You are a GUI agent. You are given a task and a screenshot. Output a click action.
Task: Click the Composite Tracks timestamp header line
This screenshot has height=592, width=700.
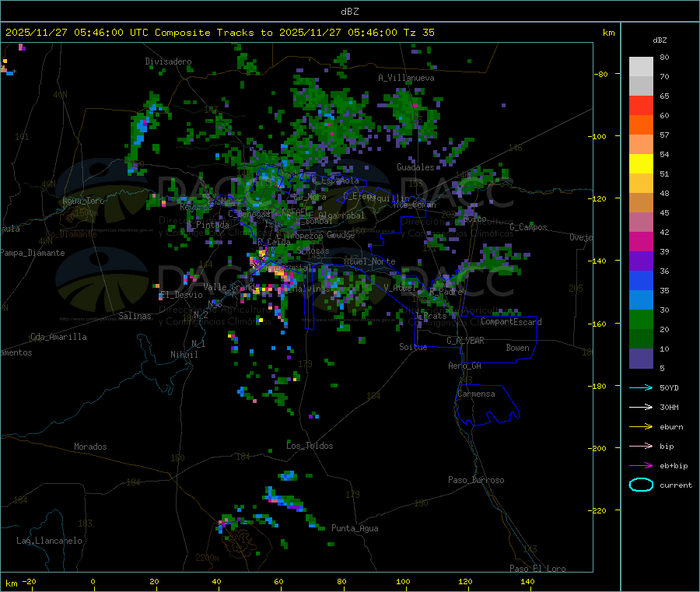[x=220, y=33]
